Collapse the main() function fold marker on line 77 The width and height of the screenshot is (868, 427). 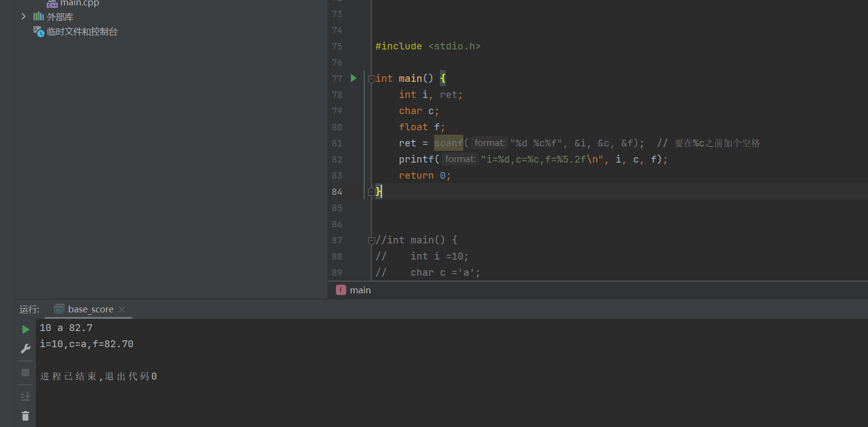click(371, 79)
